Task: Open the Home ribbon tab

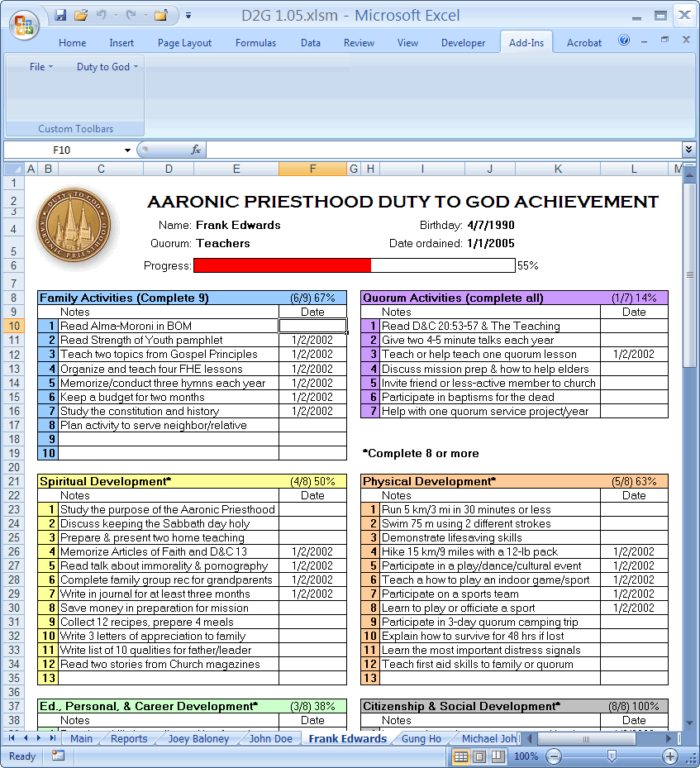Action: pos(73,43)
